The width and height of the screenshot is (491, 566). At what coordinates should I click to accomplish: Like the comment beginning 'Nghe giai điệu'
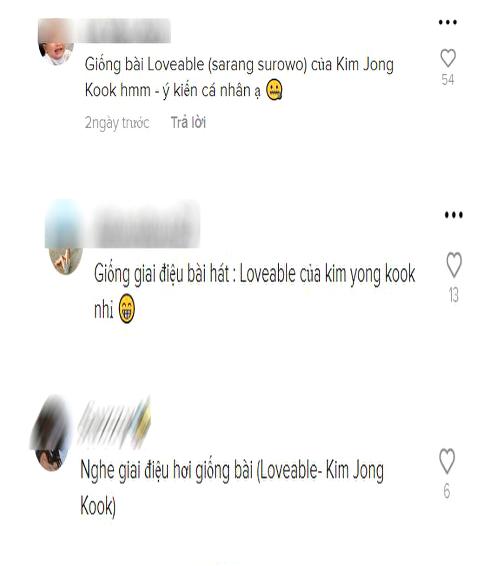[x=447, y=461]
